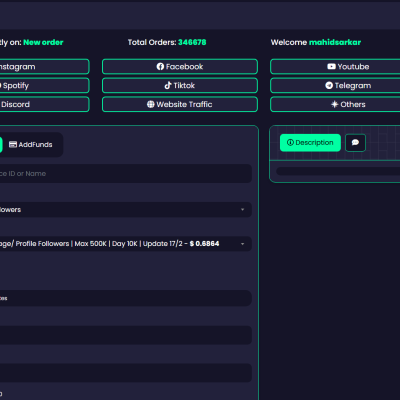Image resolution: width=400 pixels, height=400 pixels.
Task: Click the empty description text bar
Action: 338,171
